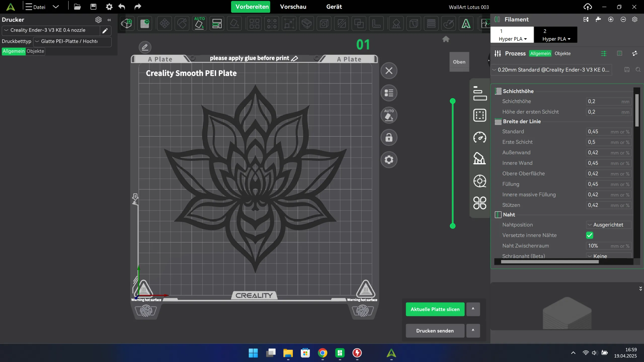Click the Auto orient icon in toolbar
Image resolution: width=644 pixels, height=362 pixels.
(x=199, y=24)
